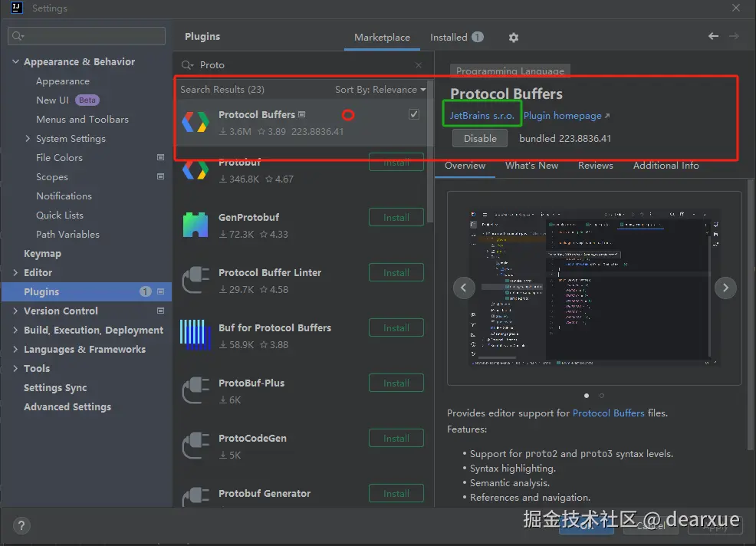Clear the Proto search with the X icon
The image size is (756, 546).
(x=418, y=64)
